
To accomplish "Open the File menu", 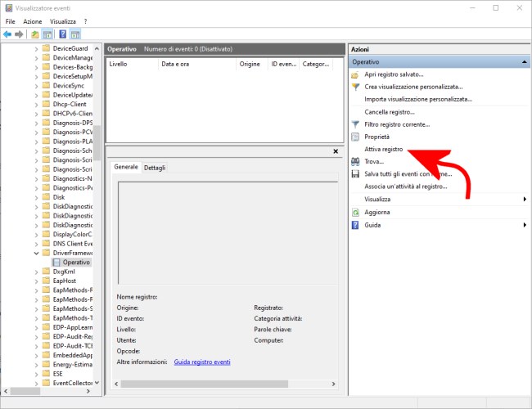I will point(10,21).
